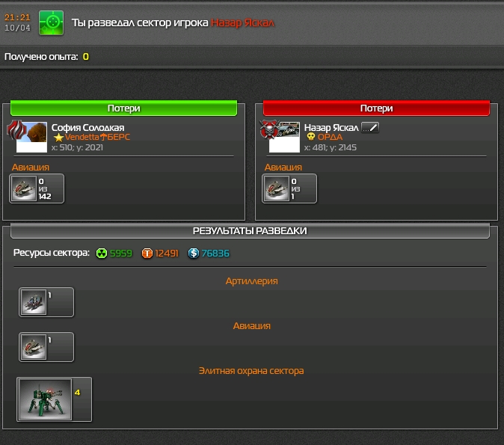The height and width of the screenshot is (445, 504).
Task: Select defender aviation unit icon 0 из 1
Action: pyautogui.click(x=277, y=188)
